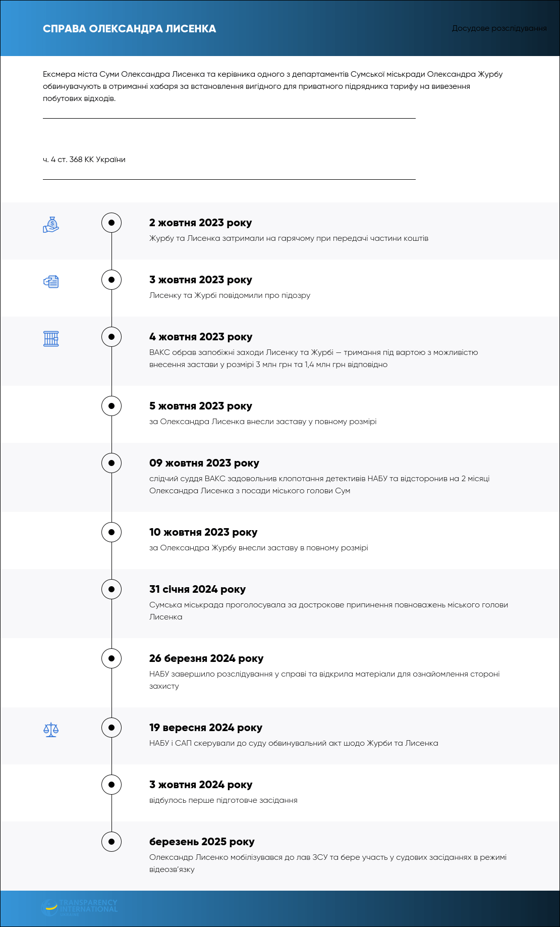
Task: Select the березень 2025 timeline marker
Action: pyautogui.click(x=111, y=842)
